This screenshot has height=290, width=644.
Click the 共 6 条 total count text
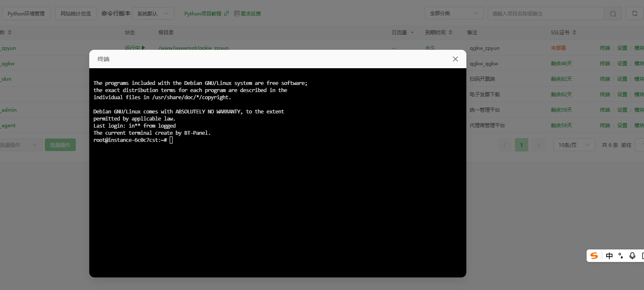click(x=610, y=145)
